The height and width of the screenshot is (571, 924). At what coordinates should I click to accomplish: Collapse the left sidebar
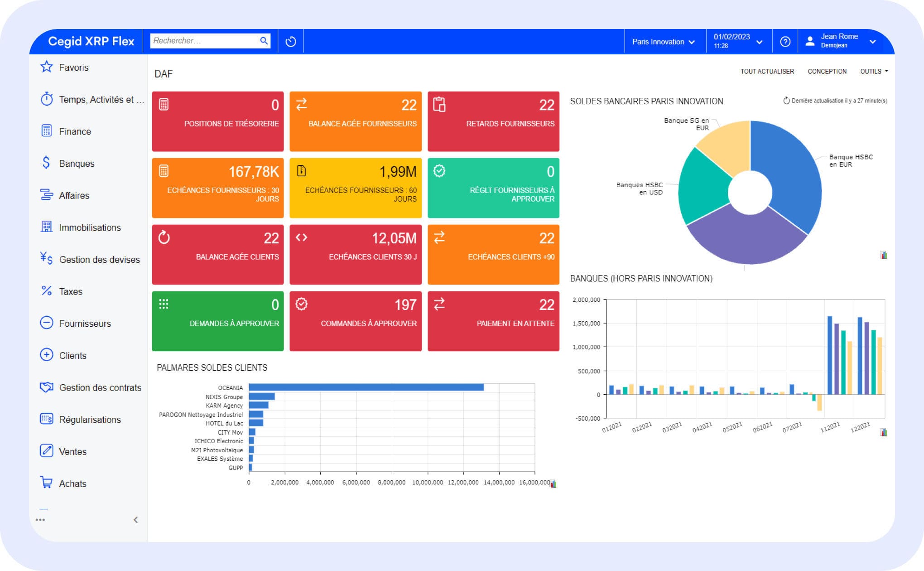135,520
